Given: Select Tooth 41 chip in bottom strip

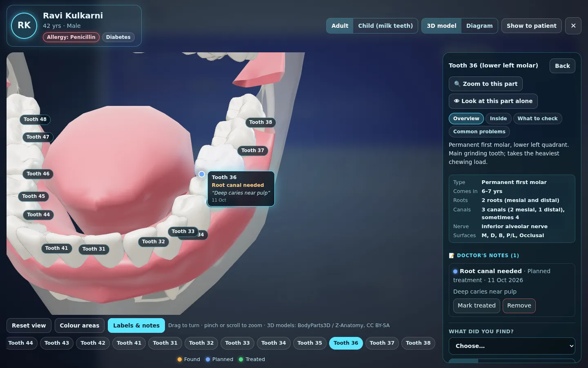Looking at the screenshot, I should point(129,343).
